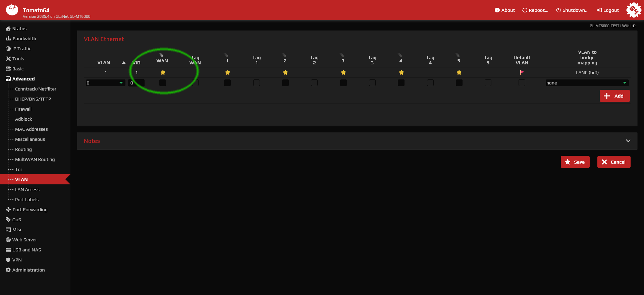Viewport: 644px width, 295px height.
Task: Toggle the dark mode icon near Wiki
Action: point(634,26)
